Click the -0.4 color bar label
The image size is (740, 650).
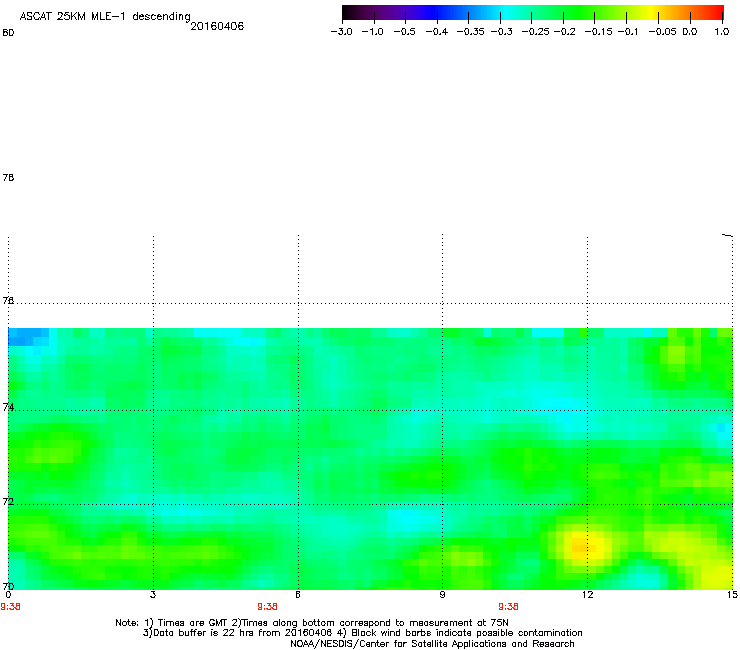tap(437, 32)
